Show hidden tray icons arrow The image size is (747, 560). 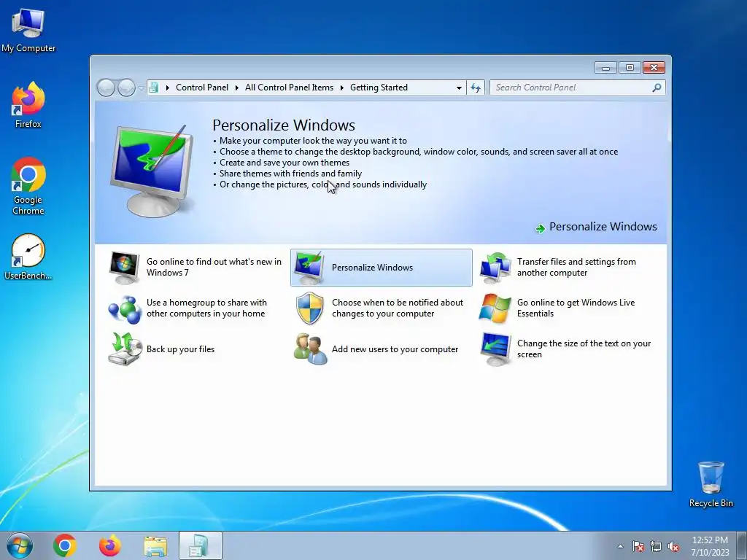[620, 546]
